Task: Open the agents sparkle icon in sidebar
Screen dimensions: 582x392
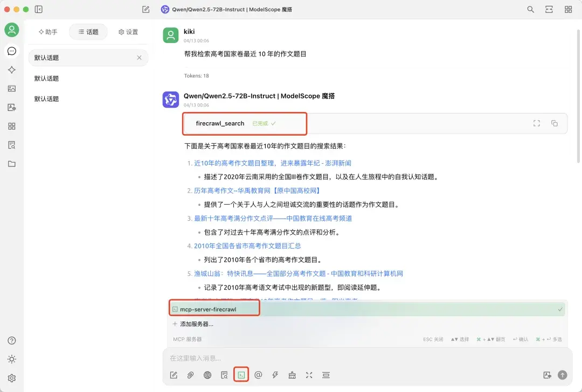Action: (x=12, y=69)
